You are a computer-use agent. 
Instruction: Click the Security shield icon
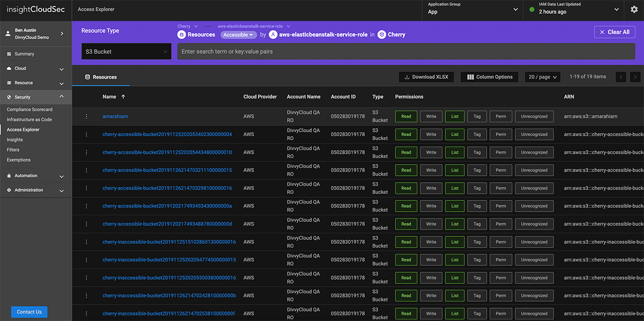tap(9, 98)
